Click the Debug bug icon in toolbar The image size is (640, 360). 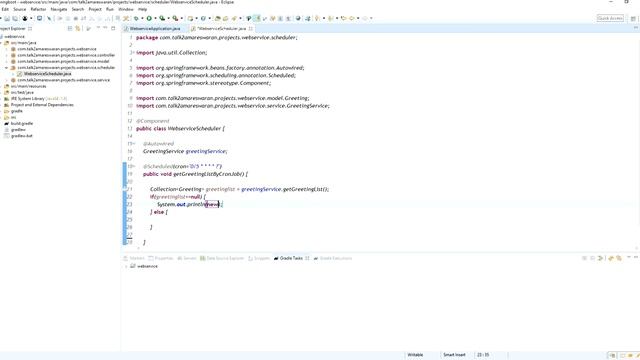coord(136,18)
